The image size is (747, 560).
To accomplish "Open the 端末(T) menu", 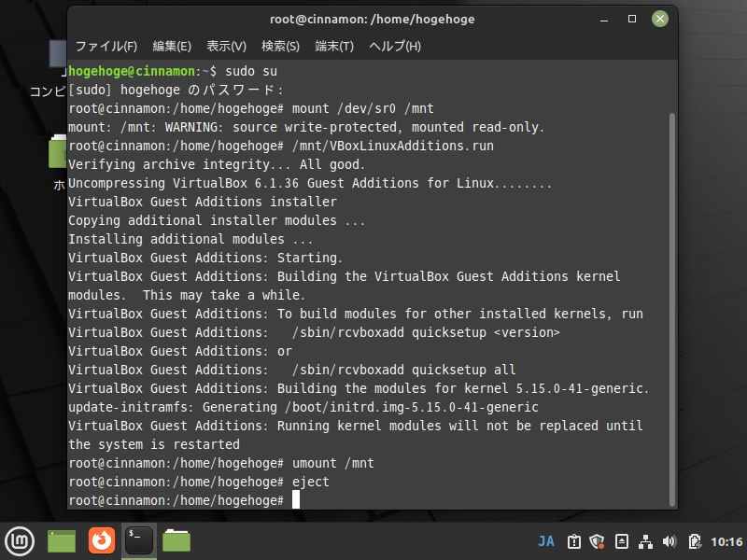I will pos(334,46).
